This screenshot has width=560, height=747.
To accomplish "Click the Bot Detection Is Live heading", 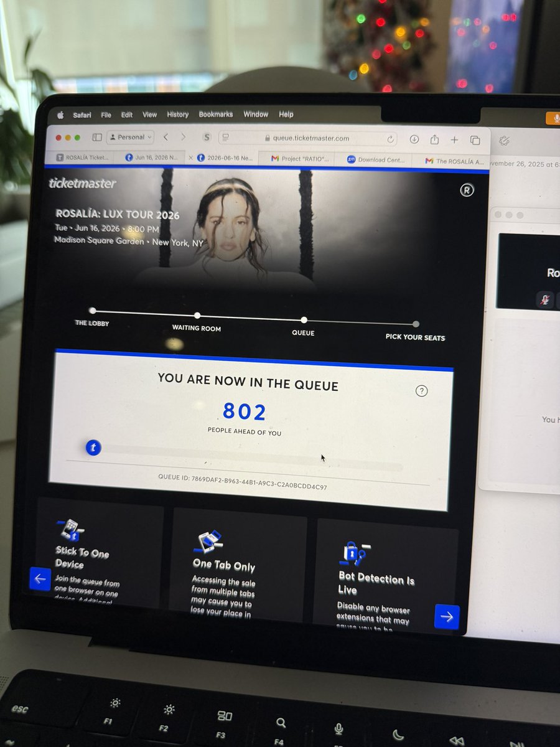I will (376, 584).
